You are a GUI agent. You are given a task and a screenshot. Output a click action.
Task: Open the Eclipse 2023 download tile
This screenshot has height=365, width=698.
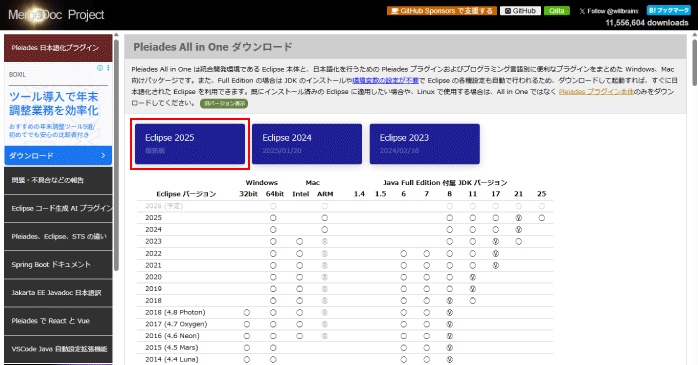coord(425,144)
